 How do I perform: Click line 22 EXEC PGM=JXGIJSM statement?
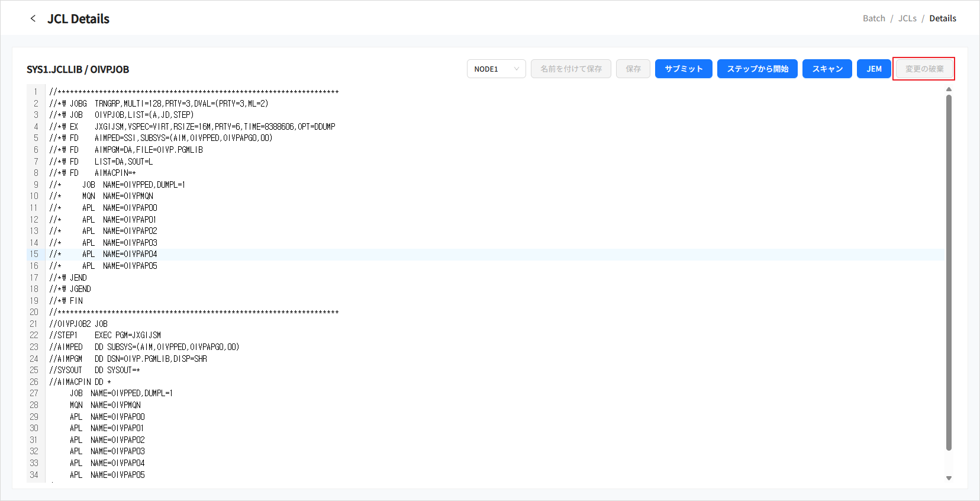127,335
